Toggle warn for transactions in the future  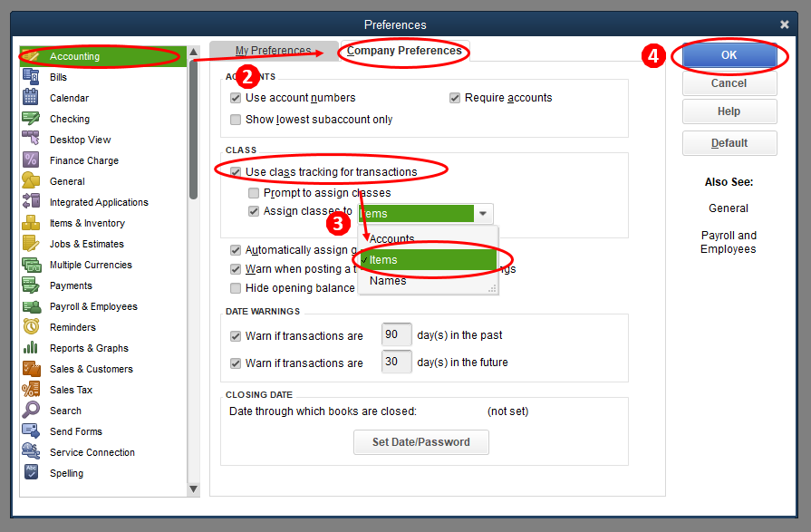[236, 363]
